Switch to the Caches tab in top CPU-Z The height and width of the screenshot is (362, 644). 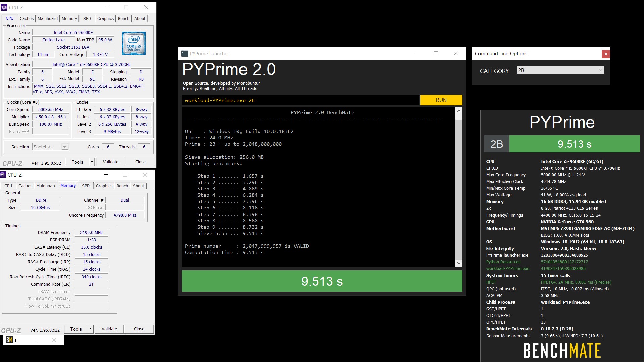(x=27, y=19)
